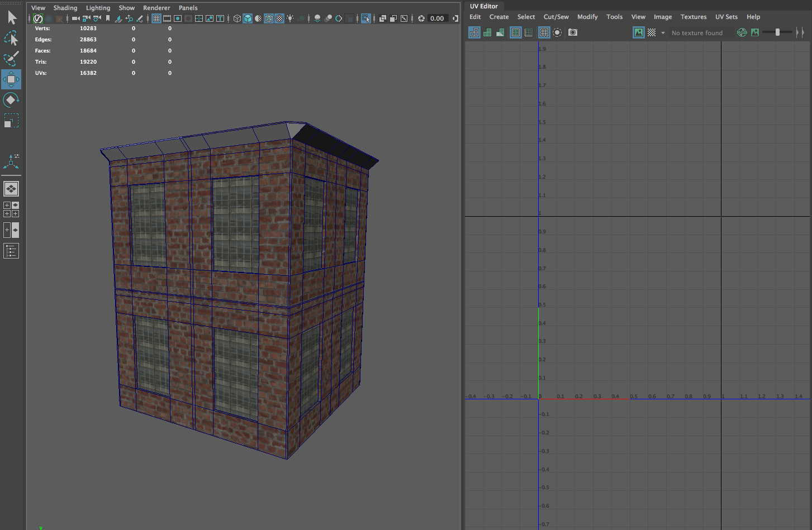
Task: Click the viewport gamma value field
Action: (x=437, y=18)
